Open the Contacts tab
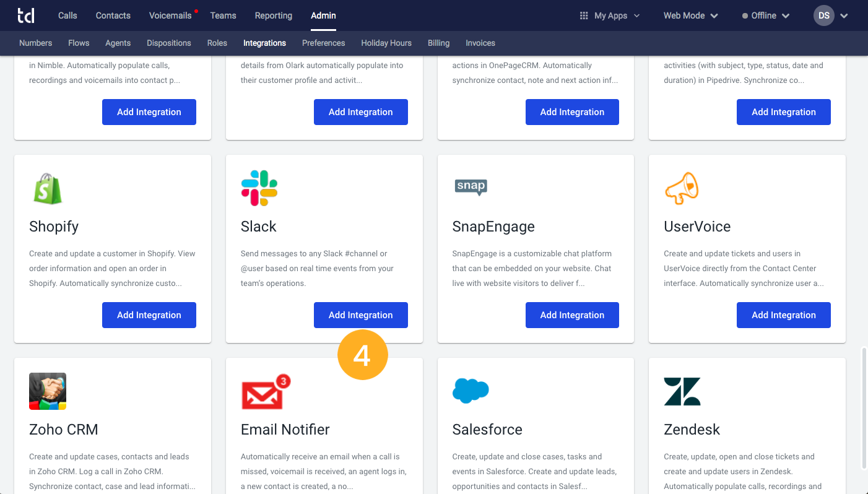 [x=113, y=15]
